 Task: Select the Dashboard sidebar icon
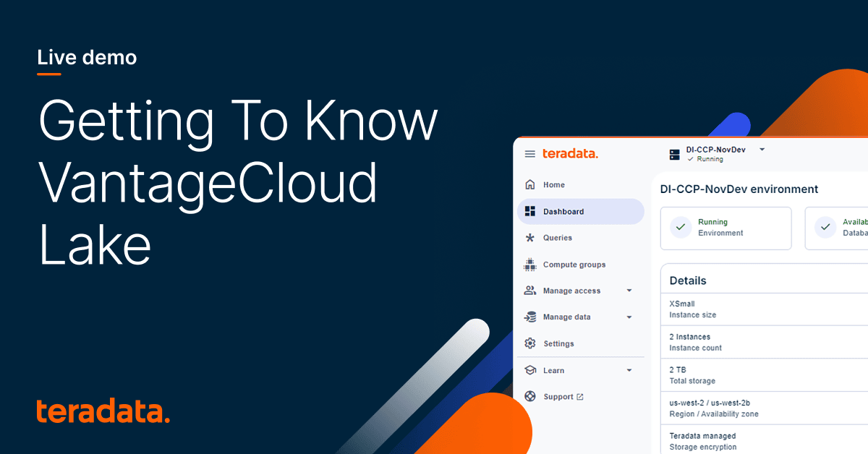click(530, 211)
